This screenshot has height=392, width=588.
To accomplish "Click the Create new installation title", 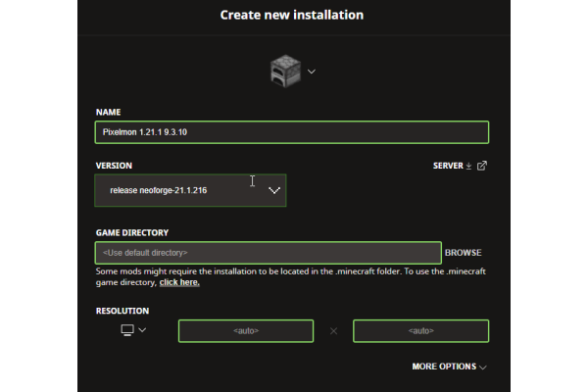I will tap(292, 15).
